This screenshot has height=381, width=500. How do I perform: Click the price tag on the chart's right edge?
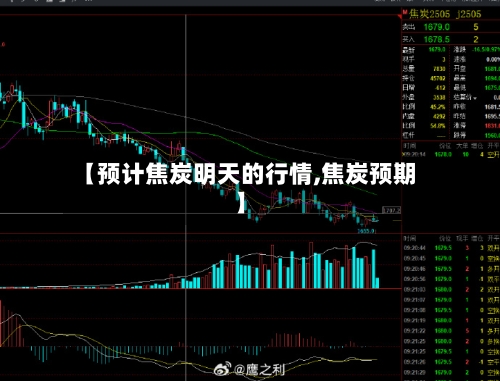pyautogui.click(x=391, y=210)
